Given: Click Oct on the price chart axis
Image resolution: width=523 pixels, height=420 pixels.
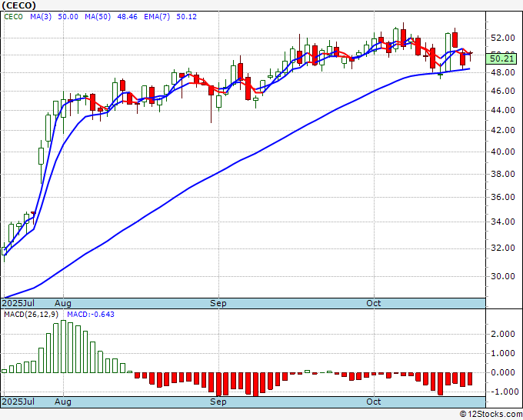Looking at the screenshot, I should 373,303.
